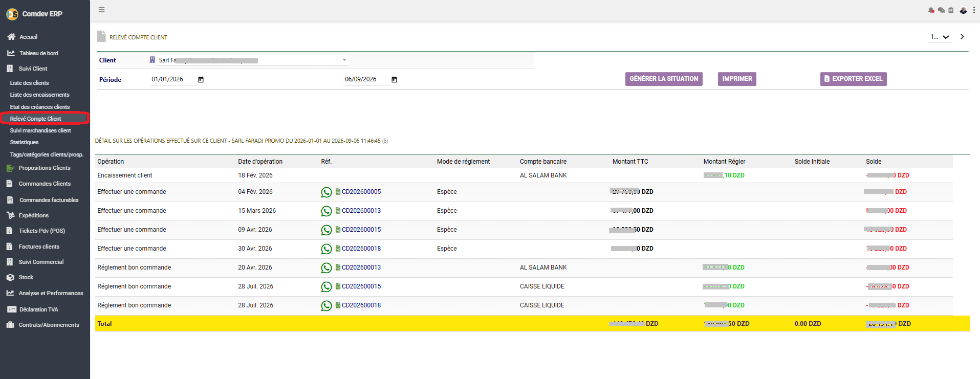Click the end date field 06/09/2026
This screenshot has height=379, width=980.
pos(366,79)
